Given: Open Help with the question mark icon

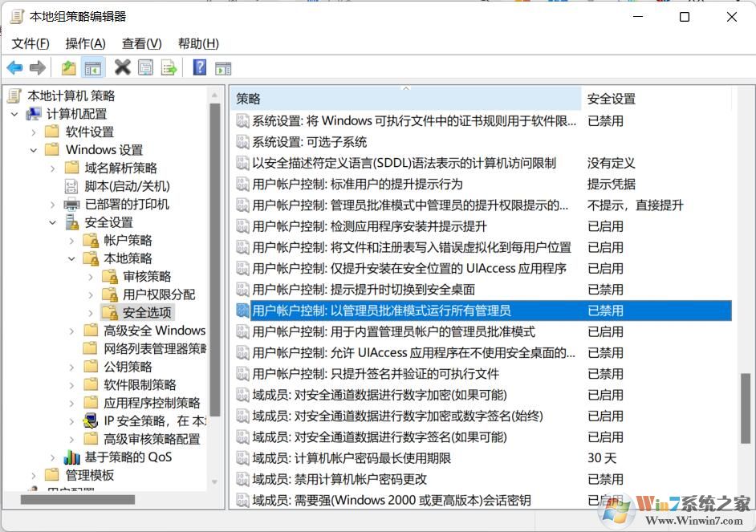Looking at the screenshot, I should tap(200, 68).
